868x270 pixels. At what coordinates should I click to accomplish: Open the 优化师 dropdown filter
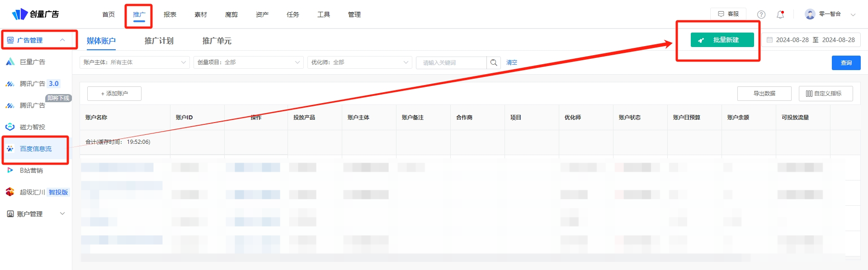coord(359,62)
